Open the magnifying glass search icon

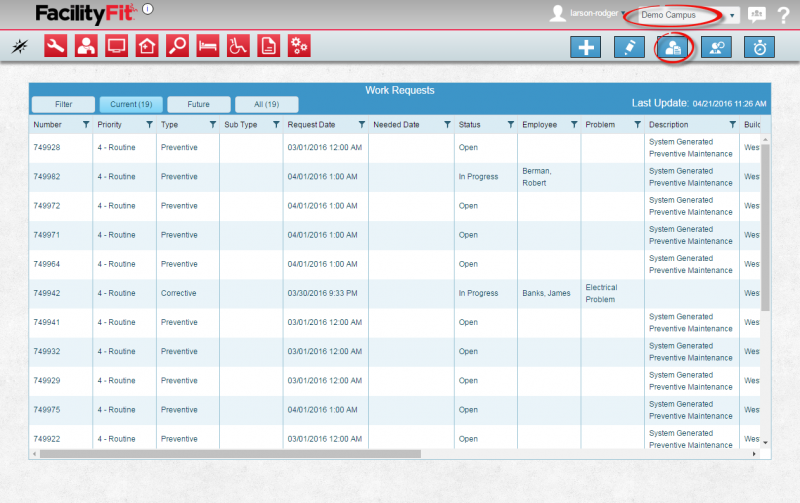pyautogui.click(x=178, y=46)
